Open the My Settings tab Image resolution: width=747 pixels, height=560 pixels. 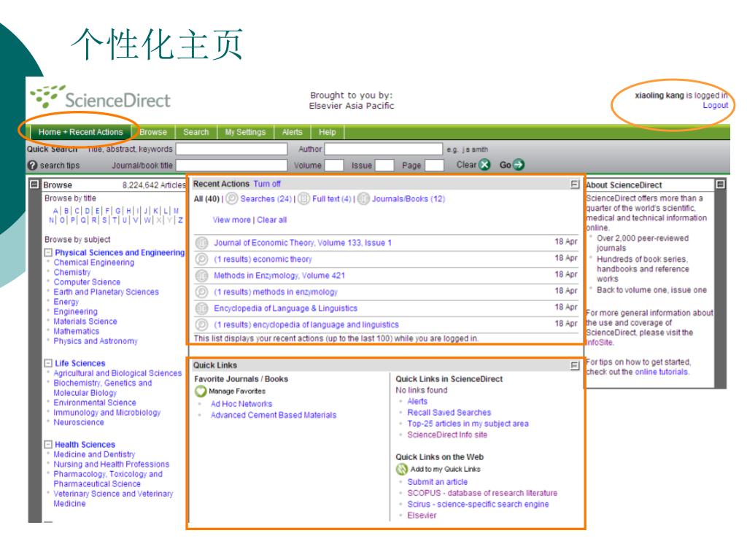point(245,132)
